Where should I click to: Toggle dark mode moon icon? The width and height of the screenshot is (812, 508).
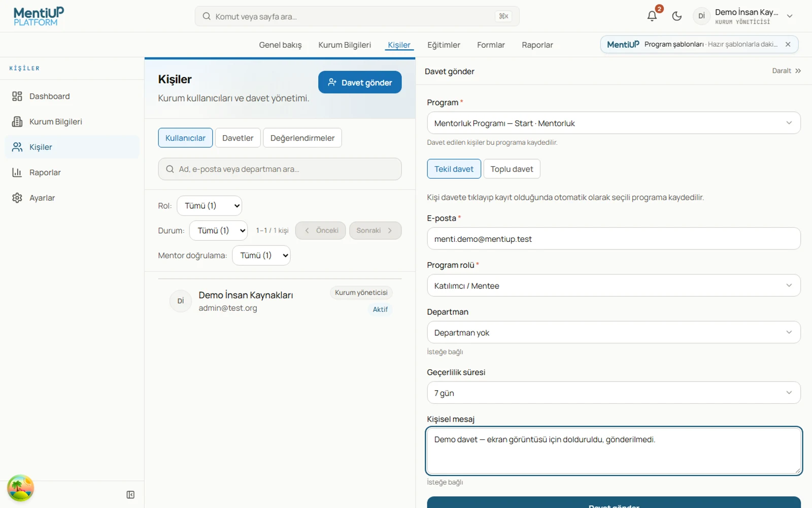tap(676, 16)
